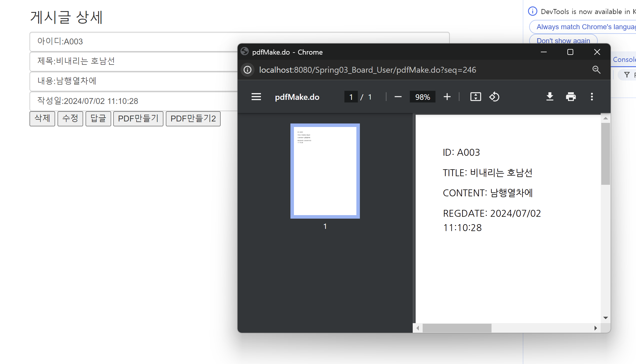The height and width of the screenshot is (364, 636).
Task: Click the DevTools info notification icon
Action: tap(533, 11)
